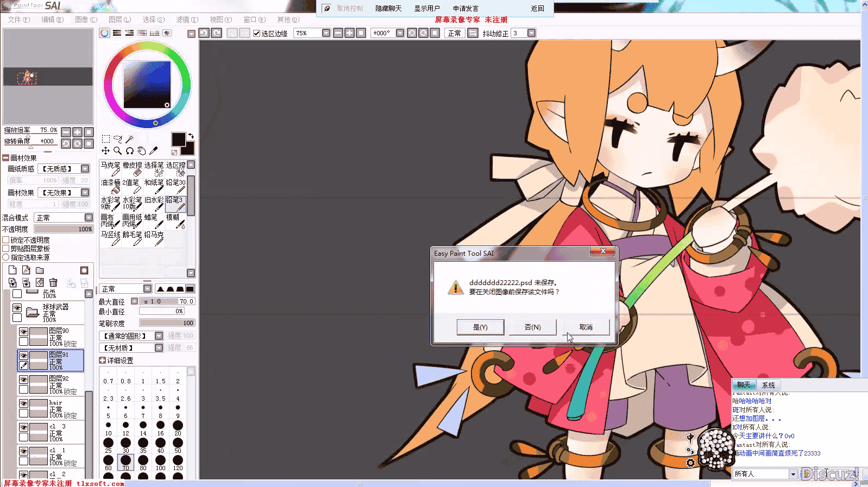This screenshot has width=868, height=487.
Task: Open the 混合模式 blend mode dropdown
Action: click(64, 218)
